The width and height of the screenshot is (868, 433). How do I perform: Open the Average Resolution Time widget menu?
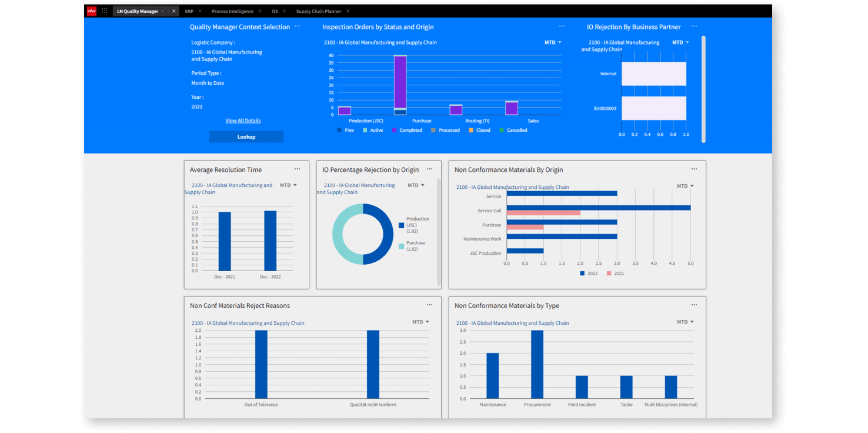[x=298, y=168]
